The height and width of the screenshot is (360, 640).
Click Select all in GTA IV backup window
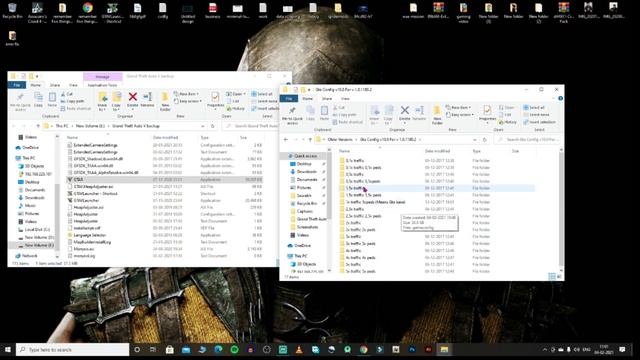click(262, 94)
